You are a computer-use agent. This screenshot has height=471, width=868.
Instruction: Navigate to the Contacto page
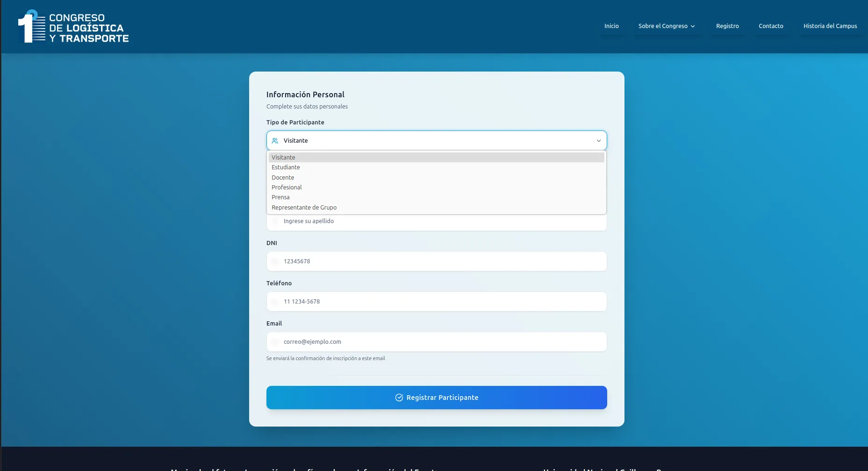click(771, 26)
